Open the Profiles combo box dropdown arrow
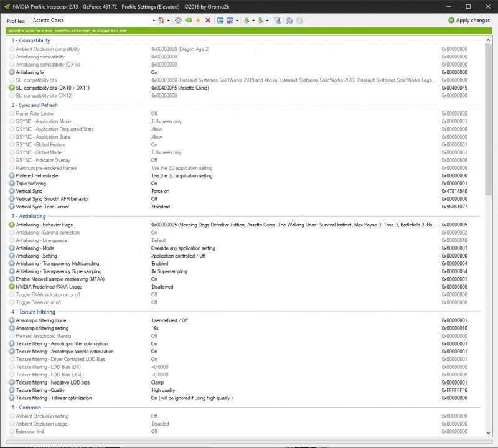 pos(154,21)
